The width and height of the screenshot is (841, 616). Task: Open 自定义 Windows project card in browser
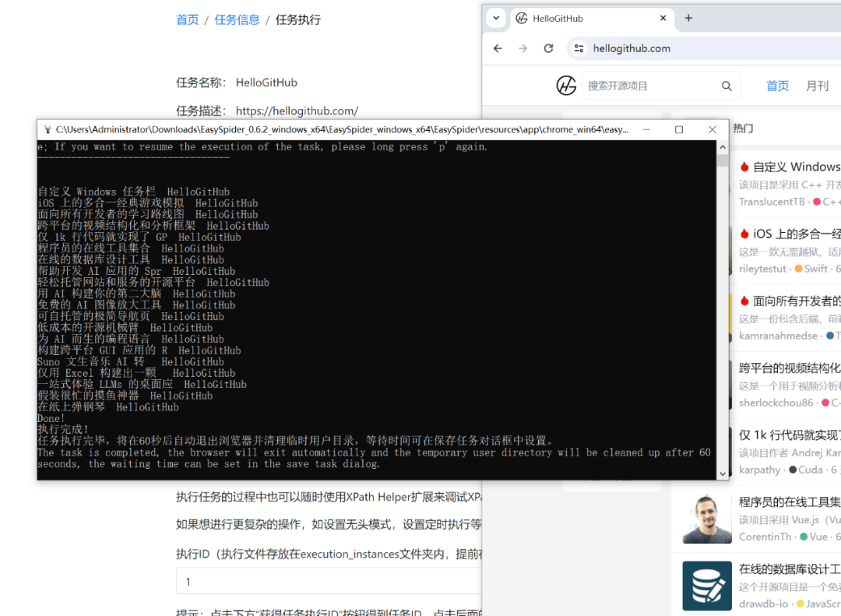point(786,183)
